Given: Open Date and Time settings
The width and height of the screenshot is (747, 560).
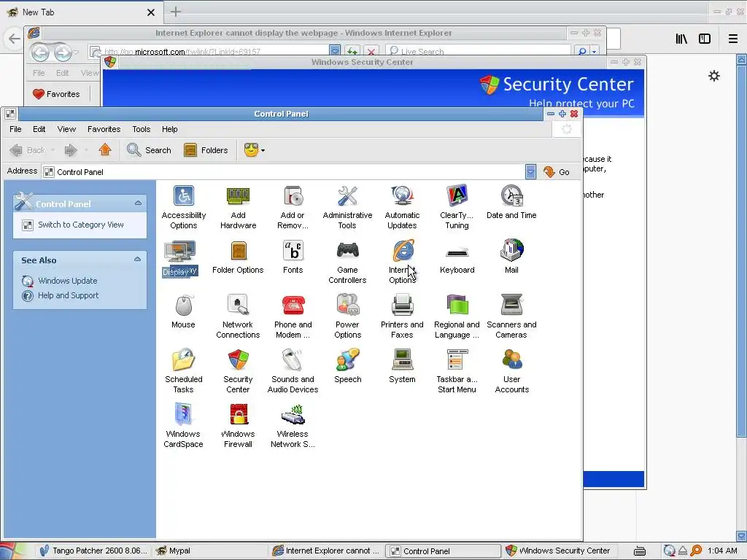Looking at the screenshot, I should [511, 203].
